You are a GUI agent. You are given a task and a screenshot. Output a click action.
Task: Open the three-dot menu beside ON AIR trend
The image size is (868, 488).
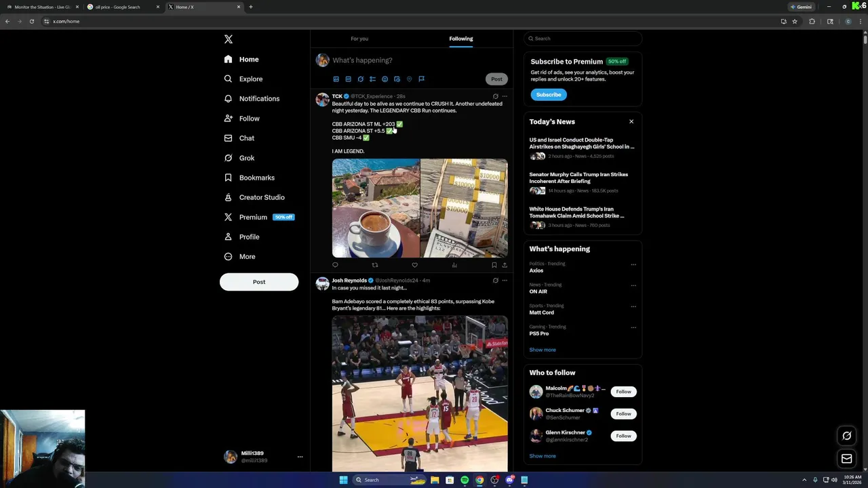click(x=633, y=285)
